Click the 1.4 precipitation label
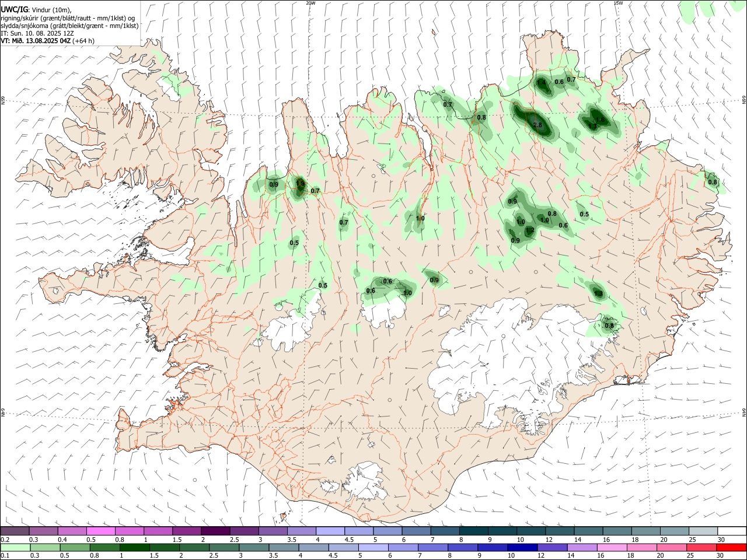 coord(542,83)
